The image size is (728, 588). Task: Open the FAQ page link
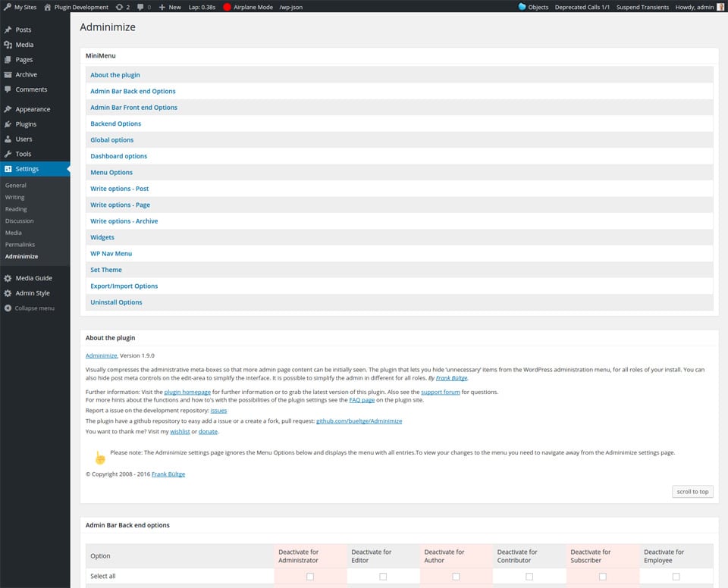[x=362, y=400]
